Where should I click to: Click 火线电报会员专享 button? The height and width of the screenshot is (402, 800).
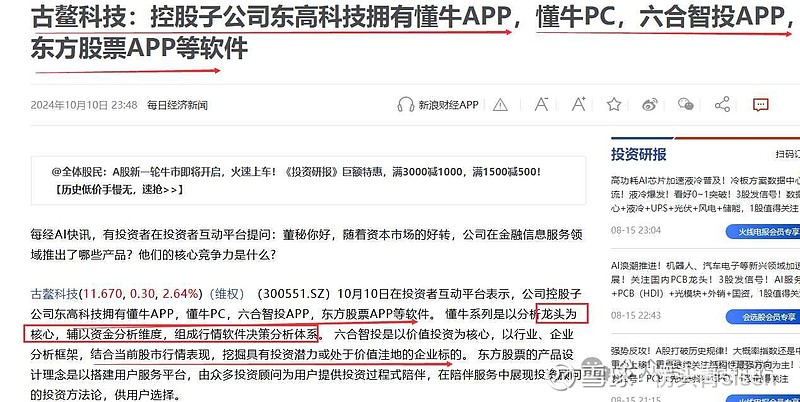coord(763,232)
